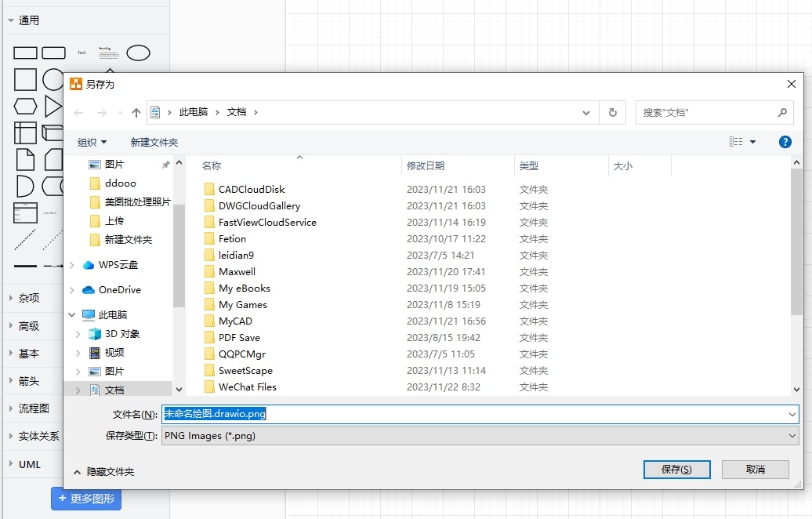Select the hexagon shape in the shape palette

25,106
